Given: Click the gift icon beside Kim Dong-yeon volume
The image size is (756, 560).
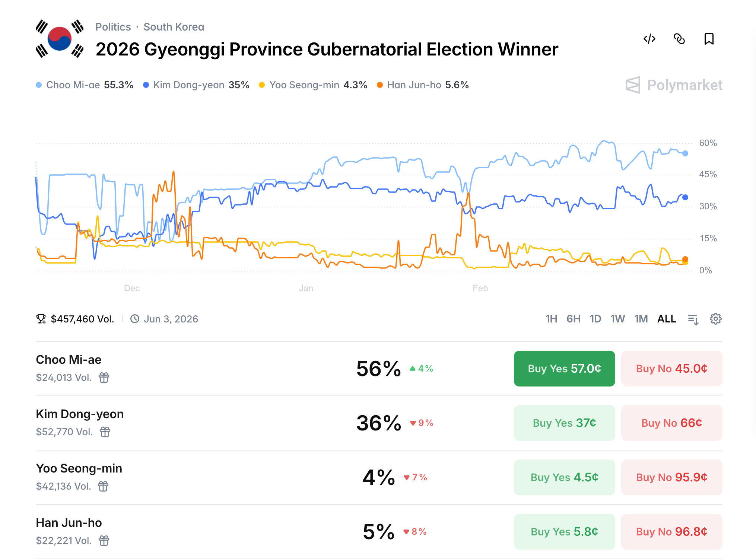Looking at the screenshot, I should [x=105, y=432].
